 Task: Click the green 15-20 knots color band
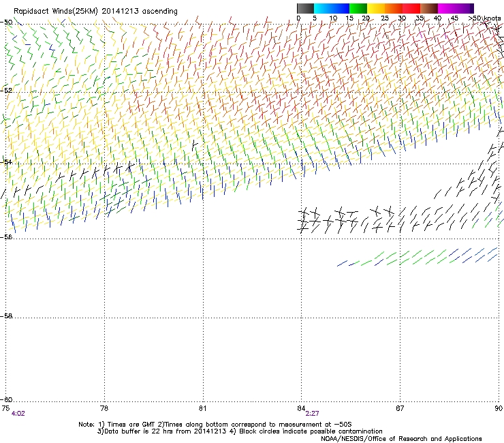coord(358,8)
